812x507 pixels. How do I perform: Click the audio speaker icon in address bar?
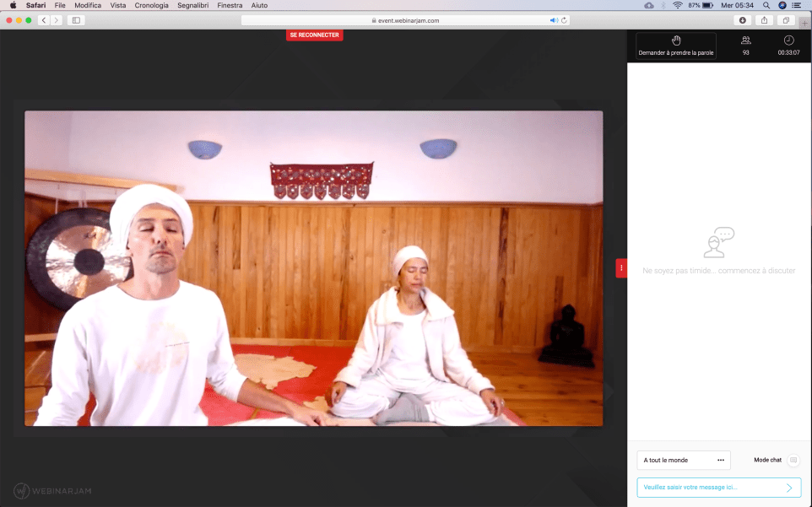(554, 20)
